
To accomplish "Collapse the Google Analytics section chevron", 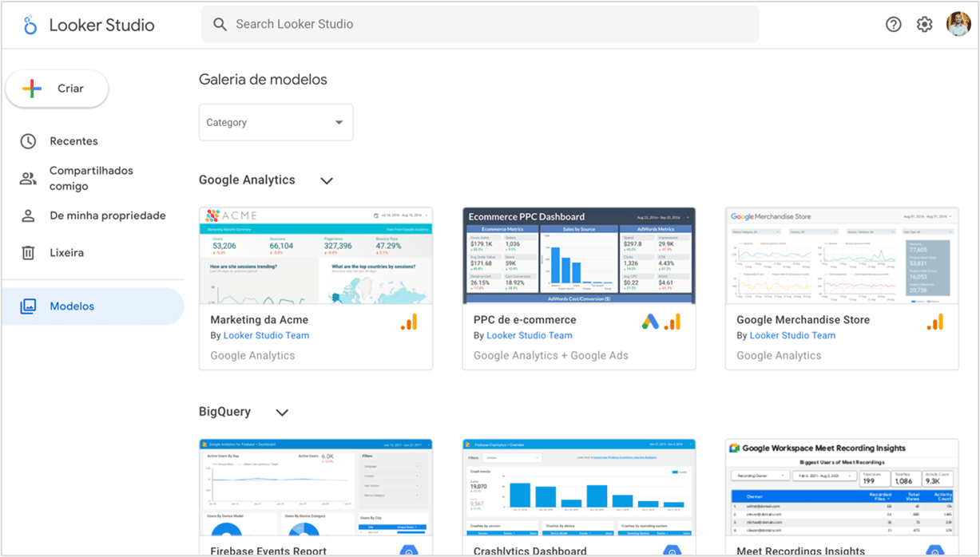I will click(326, 181).
